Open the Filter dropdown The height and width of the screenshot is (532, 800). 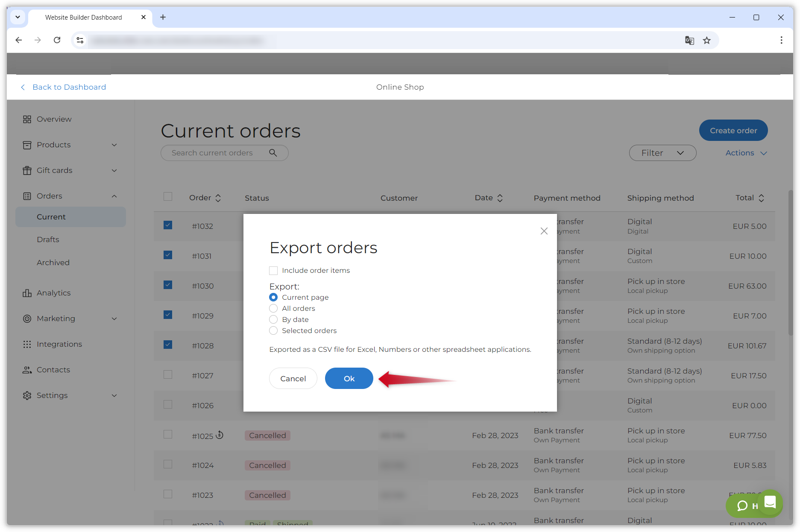pyautogui.click(x=662, y=152)
